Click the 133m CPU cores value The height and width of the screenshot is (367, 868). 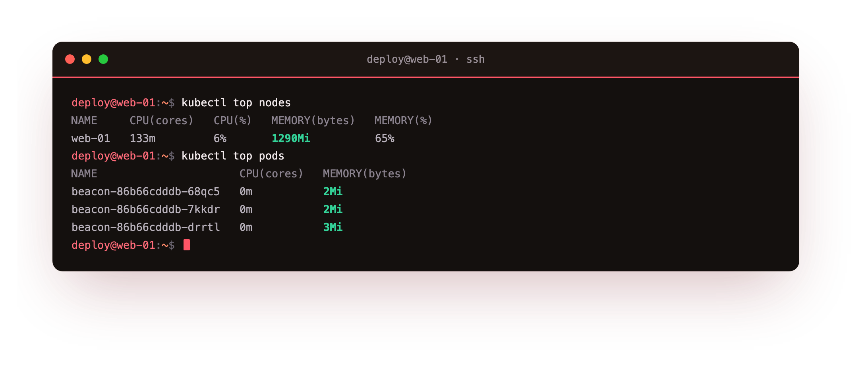tap(143, 138)
